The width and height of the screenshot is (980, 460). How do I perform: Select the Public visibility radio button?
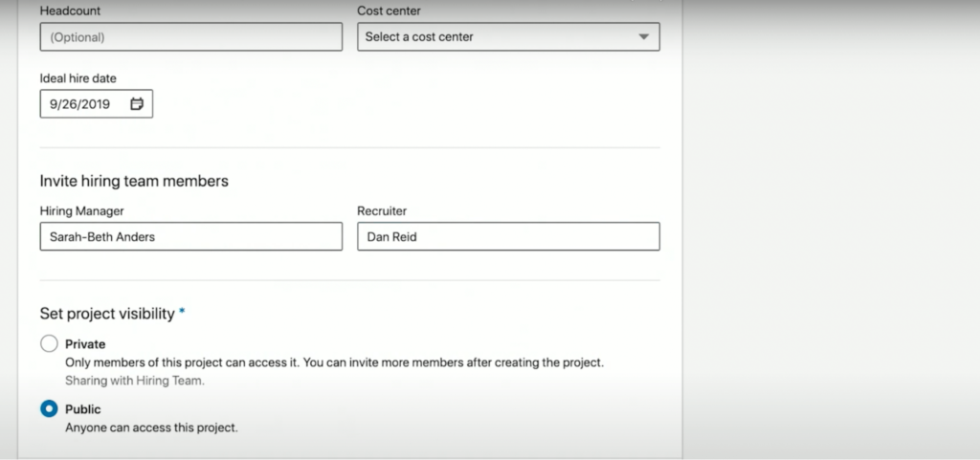(49, 409)
